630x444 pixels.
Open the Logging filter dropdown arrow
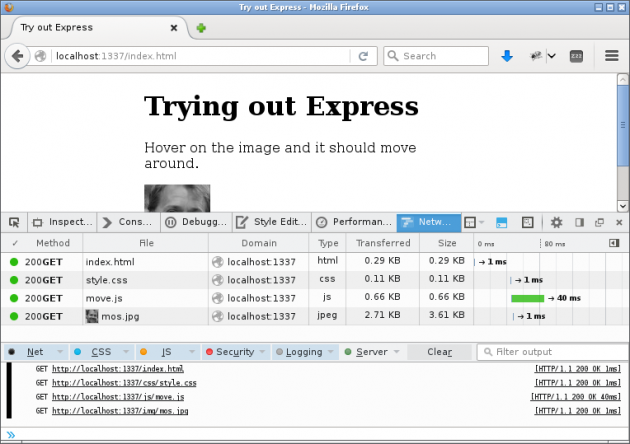331,352
